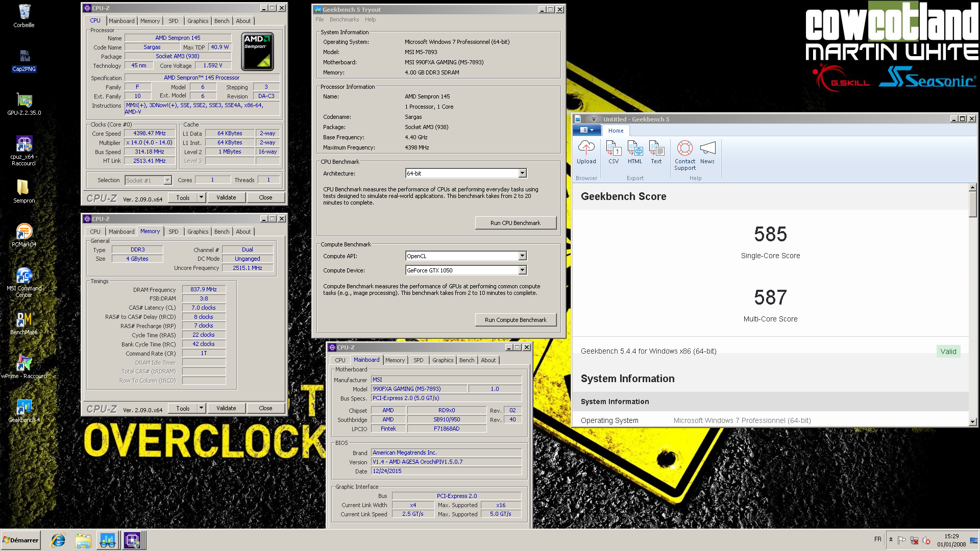Launch BenchMate desktop icon

click(x=24, y=323)
